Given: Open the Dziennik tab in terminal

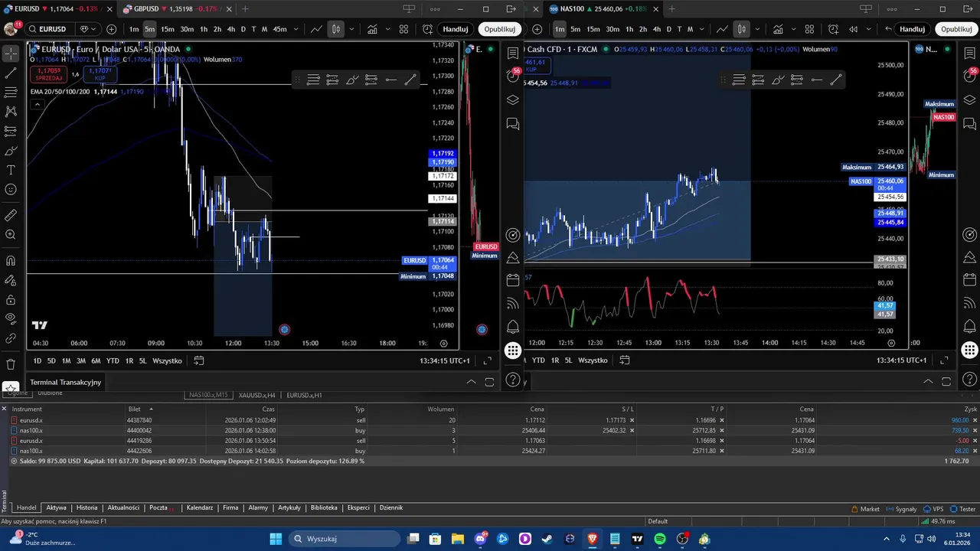Looking at the screenshot, I should [391, 507].
